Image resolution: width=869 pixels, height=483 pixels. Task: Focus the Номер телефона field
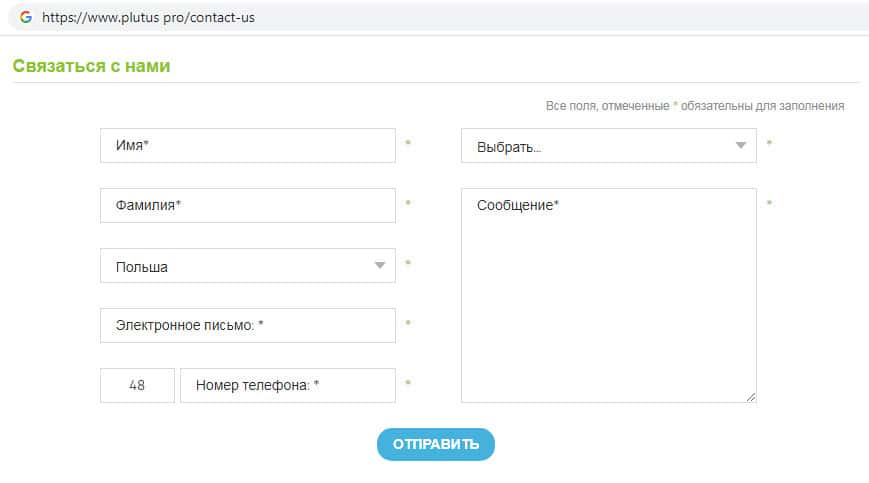tap(287, 385)
